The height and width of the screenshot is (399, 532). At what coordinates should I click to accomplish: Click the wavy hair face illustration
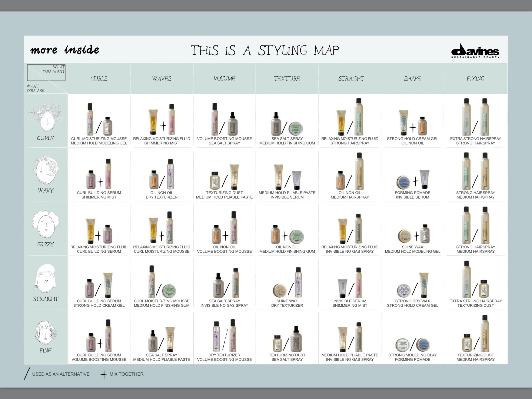(46, 170)
